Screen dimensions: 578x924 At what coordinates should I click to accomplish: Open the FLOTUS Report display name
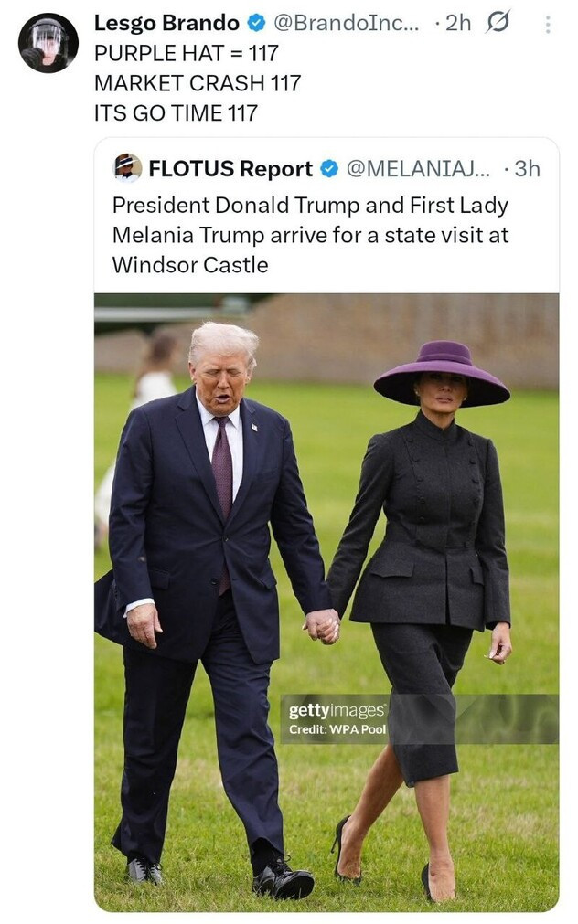[x=230, y=168]
